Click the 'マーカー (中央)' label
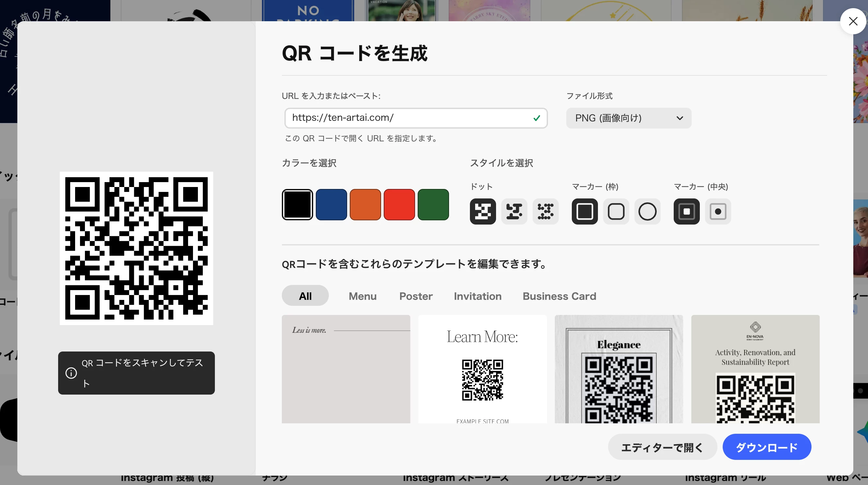The height and width of the screenshot is (485, 868). (x=701, y=187)
